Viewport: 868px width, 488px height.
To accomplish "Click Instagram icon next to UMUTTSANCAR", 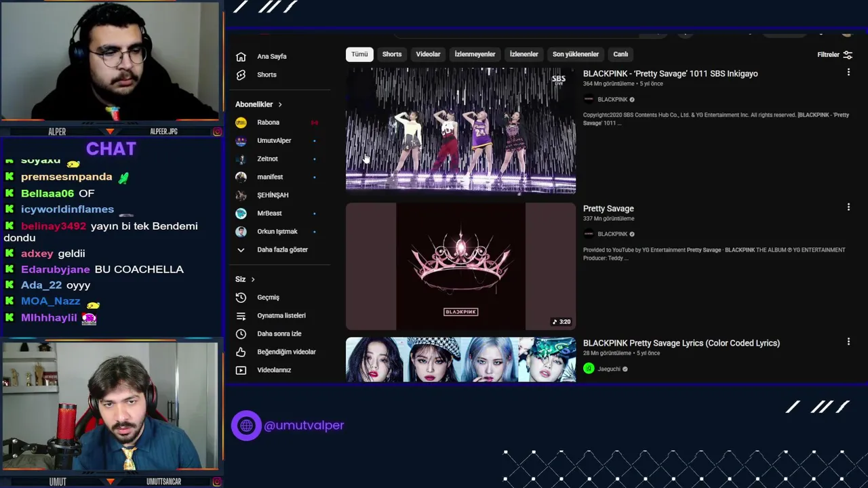I will coord(217,482).
